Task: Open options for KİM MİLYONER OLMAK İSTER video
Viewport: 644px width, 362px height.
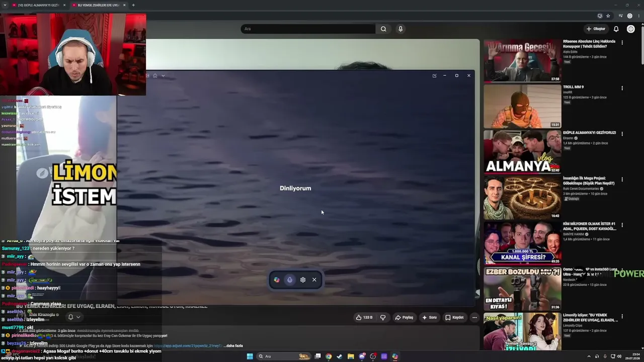Action: [622, 225]
